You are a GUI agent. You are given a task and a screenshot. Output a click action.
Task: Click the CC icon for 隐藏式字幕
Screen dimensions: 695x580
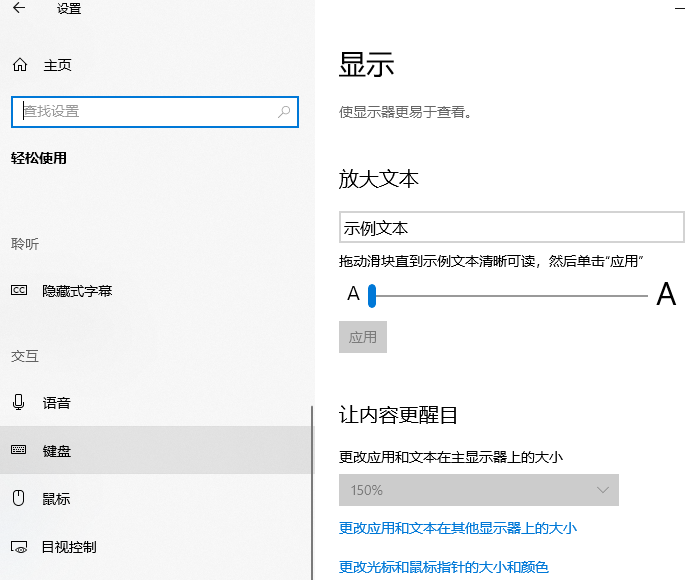tap(19, 291)
